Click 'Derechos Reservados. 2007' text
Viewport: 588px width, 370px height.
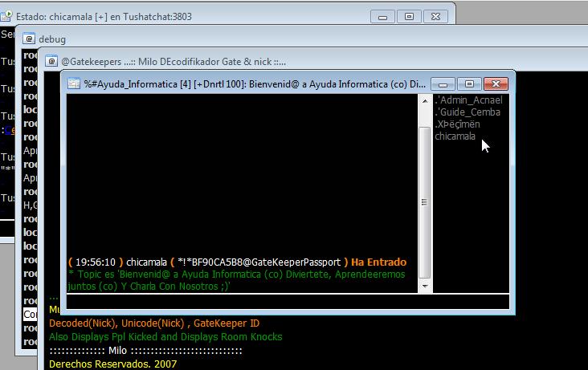[x=113, y=364]
